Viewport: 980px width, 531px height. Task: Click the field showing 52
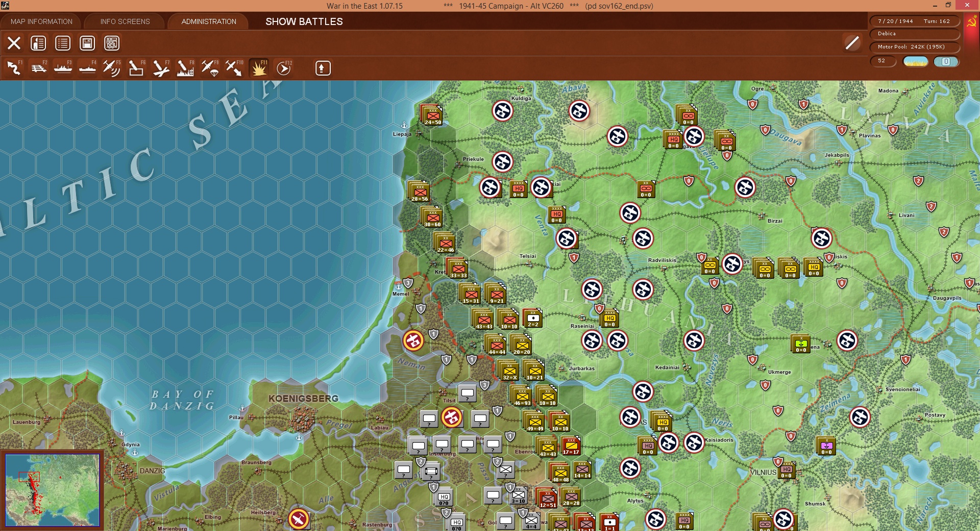[x=883, y=61]
